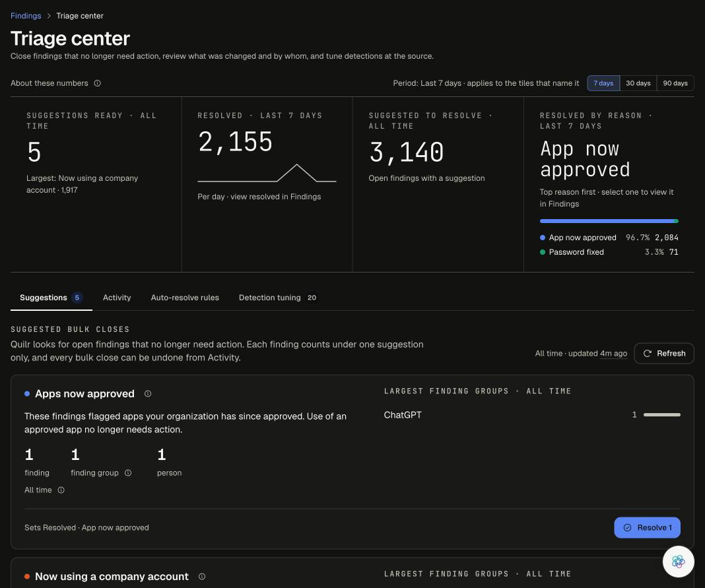Click the App now approved large reason title
This screenshot has height=588, width=705.
[585, 159]
